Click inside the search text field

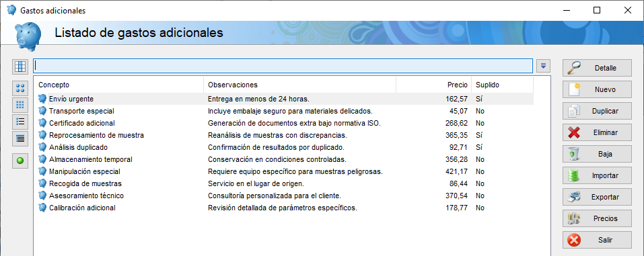[x=283, y=66]
